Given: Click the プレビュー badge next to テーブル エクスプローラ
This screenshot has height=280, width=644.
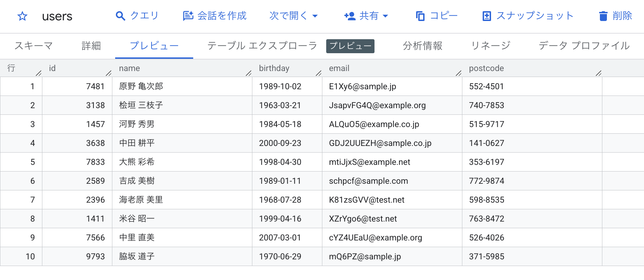Looking at the screenshot, I should [x=350, y=46].
